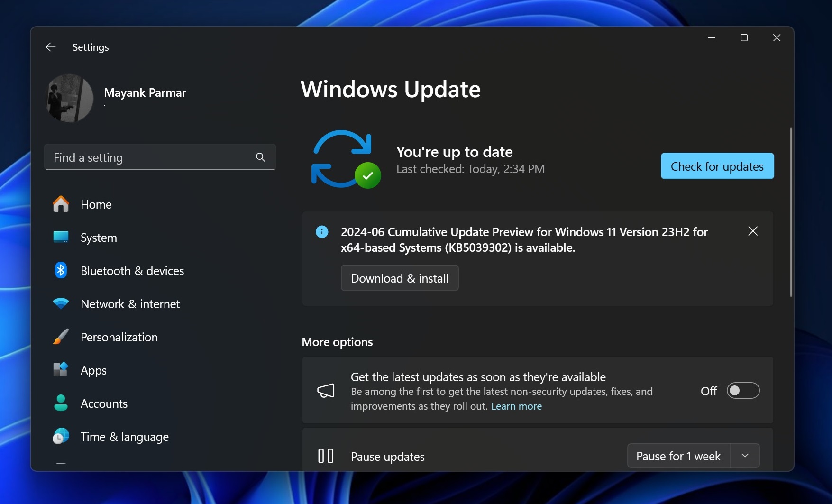
Task: Expand the Pause for 1 week dropdown arrow
Action: coord(745,456)
